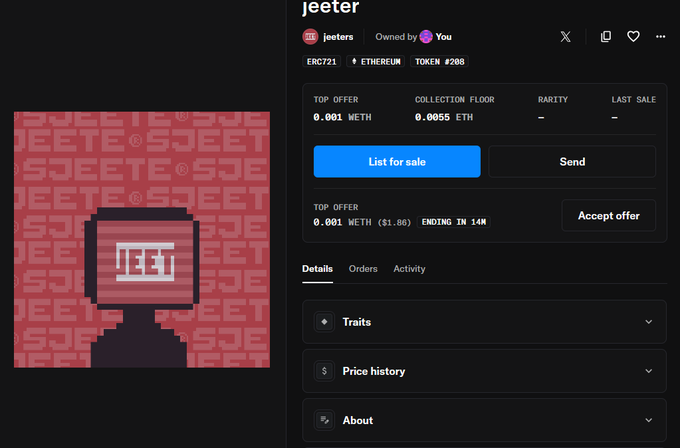
Task: Click the owner avatar next to You
Action: [x=426, y=37]
